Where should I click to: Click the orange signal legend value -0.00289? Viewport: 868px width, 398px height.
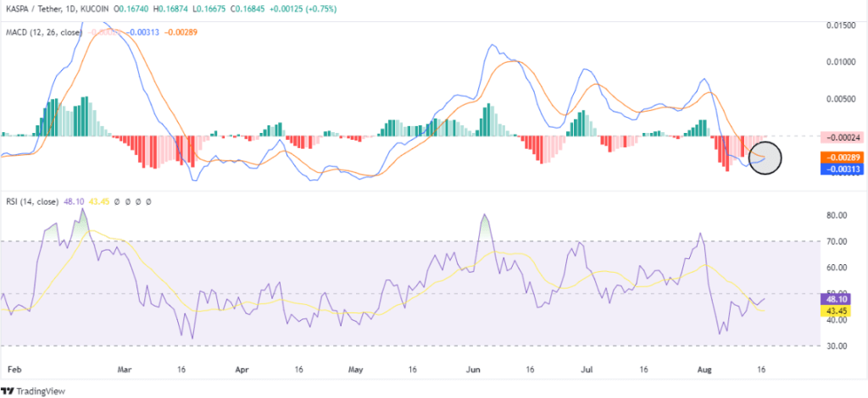click(x=181, y=33)
